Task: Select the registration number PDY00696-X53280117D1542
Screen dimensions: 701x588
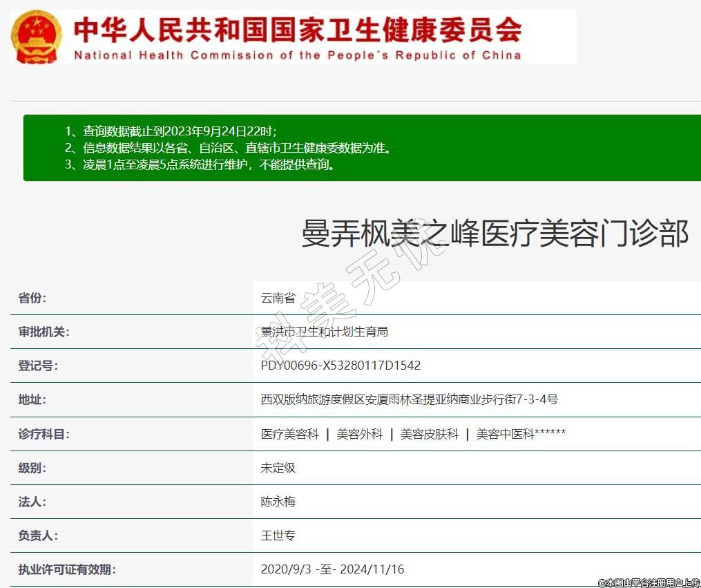Action: click(x=340, y=366)
